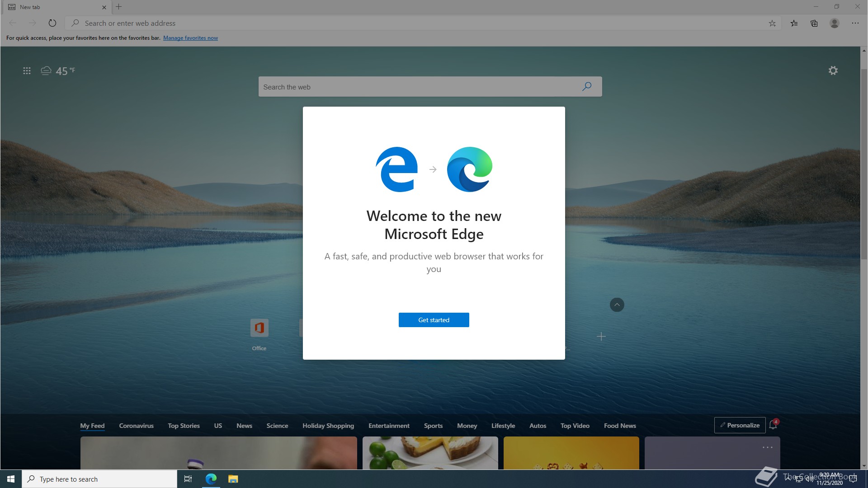Select the Coronavirus tab
The height and width of the screenshot is (488, 868).
pyautogui.click(x=136, y=426)
